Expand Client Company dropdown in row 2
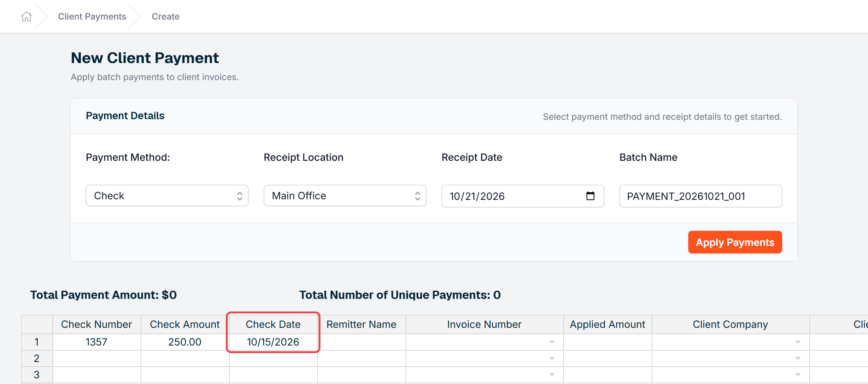 [798, 358]
